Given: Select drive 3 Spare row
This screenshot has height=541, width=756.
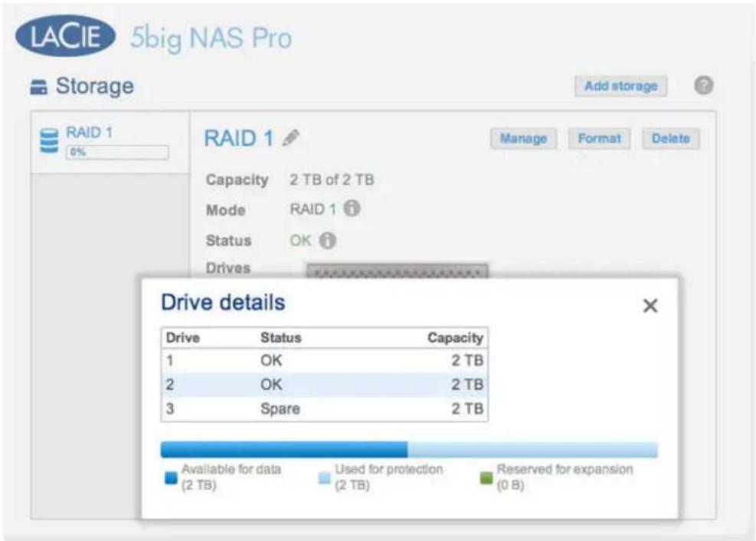Looking at the screenshot, I should (325, 409).
